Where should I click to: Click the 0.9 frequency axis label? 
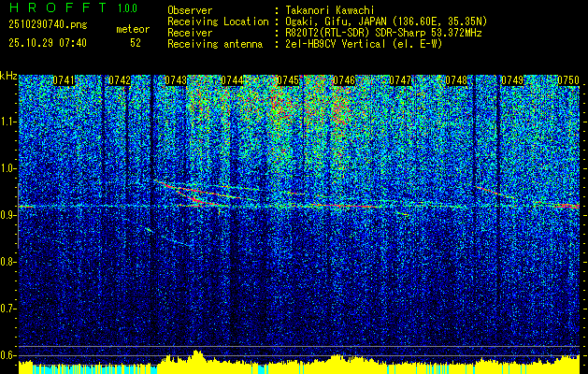tap(8, 214)
